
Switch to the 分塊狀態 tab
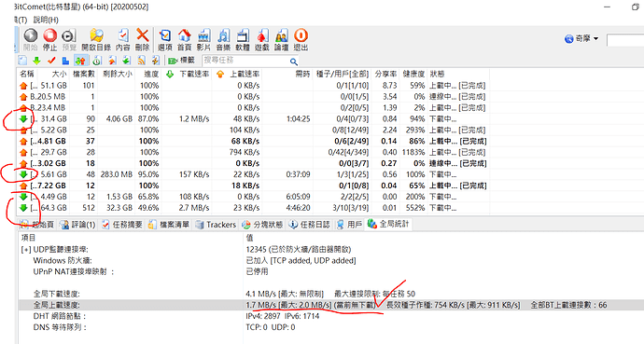(x=263, y=225)
